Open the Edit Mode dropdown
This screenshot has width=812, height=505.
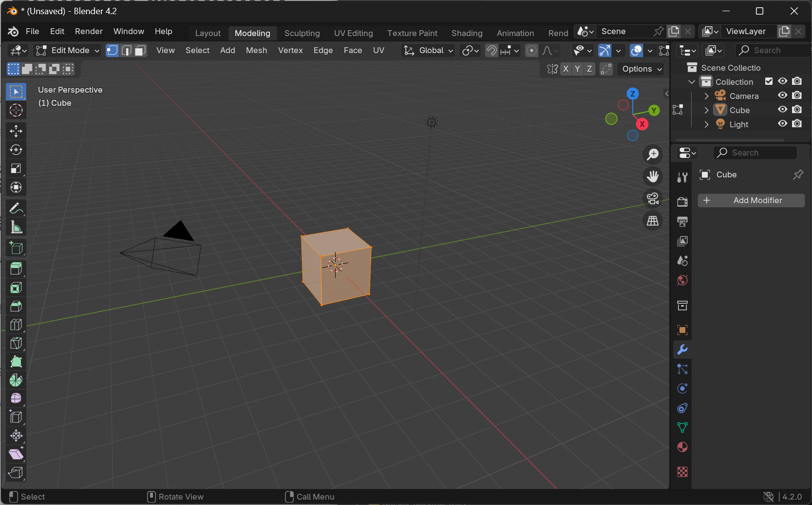(68, 50)
